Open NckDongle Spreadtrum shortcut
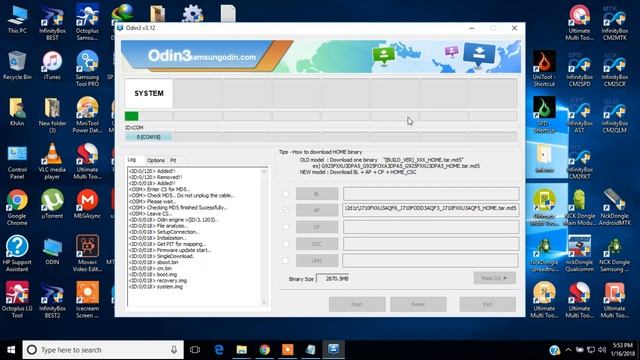 pyautogui.click(x=544, y=254)
